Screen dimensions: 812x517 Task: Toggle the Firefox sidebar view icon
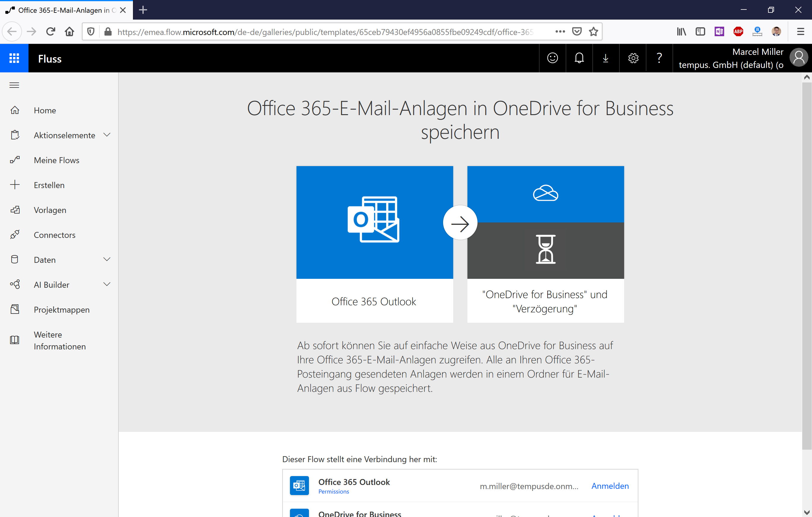(700, 32)
